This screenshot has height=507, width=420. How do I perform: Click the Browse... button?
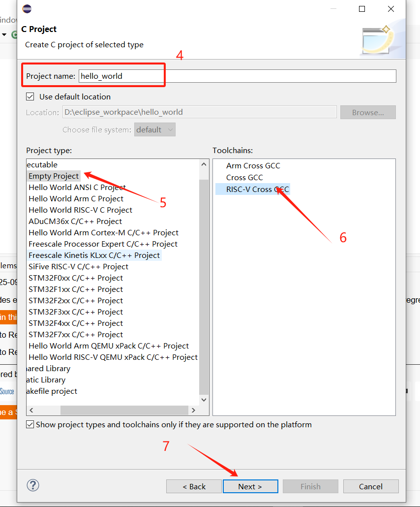tap(368, 113)
